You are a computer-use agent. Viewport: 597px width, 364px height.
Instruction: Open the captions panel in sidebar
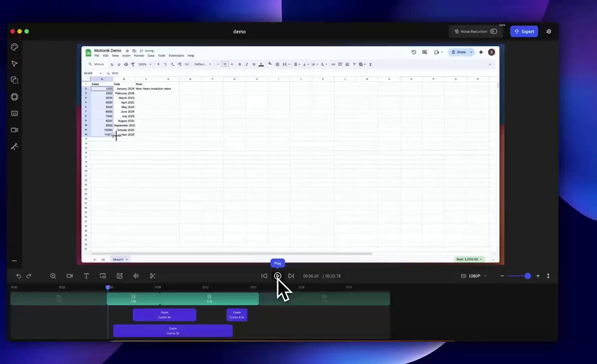[x=14, y=113]
